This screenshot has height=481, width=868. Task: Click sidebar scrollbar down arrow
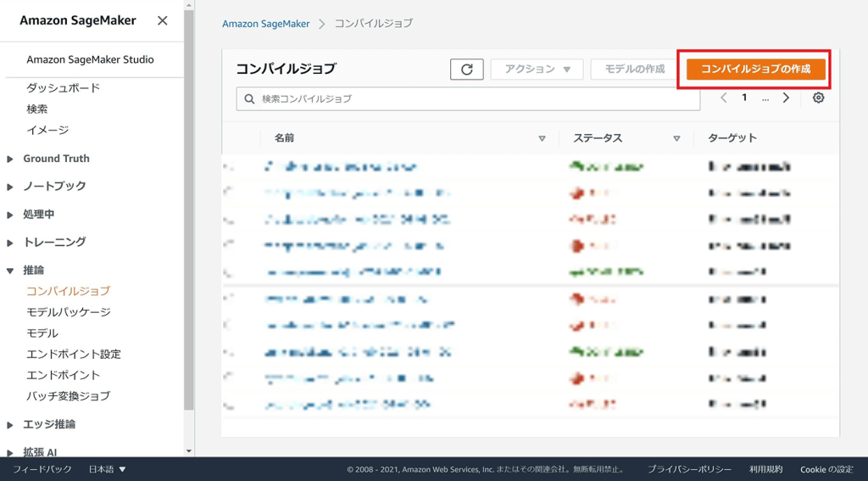(189, 451)
